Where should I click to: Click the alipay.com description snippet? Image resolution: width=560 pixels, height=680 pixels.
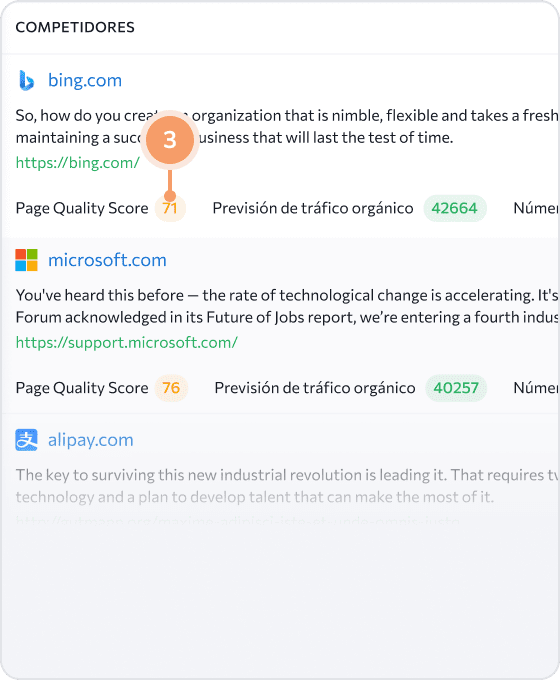coord(287,486)
